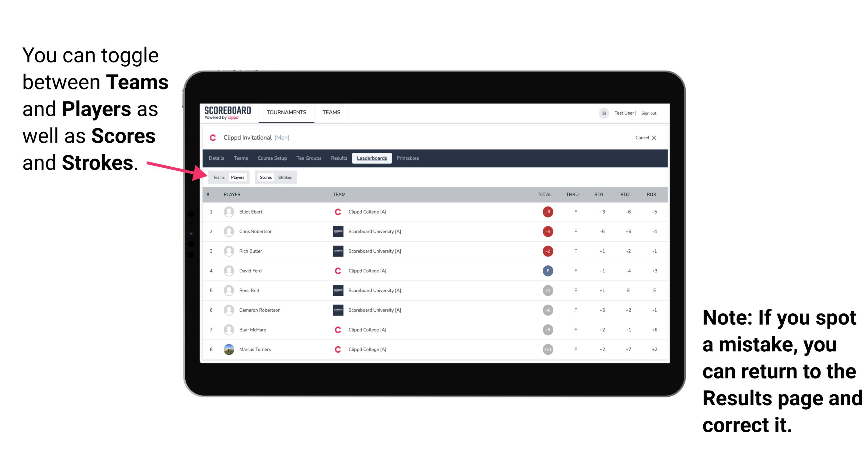The height and width of the screenshot is (467, 868).
Task: Click the profile avatar for Elliot Ebert
Action: point(228,212)
